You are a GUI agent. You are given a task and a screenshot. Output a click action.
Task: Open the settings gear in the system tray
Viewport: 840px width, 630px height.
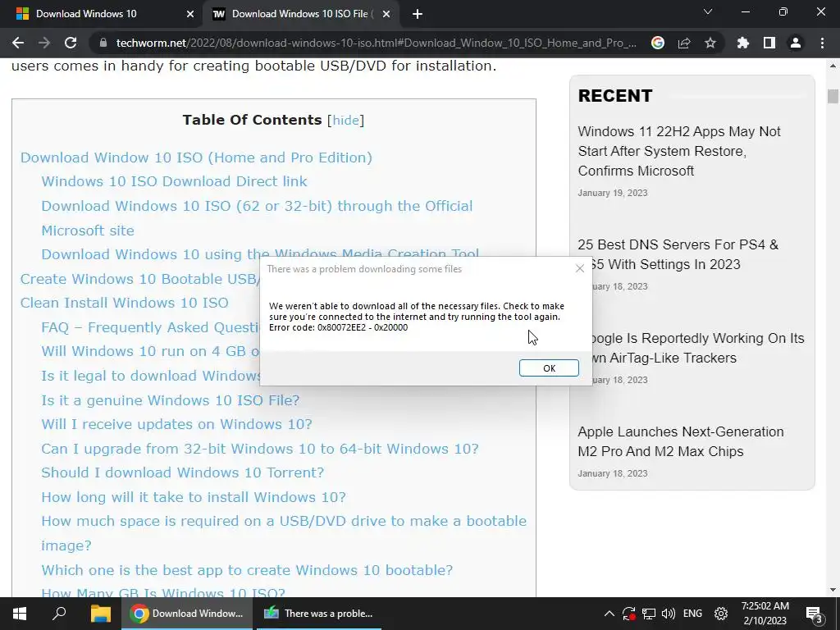click(x=721, y=614)
